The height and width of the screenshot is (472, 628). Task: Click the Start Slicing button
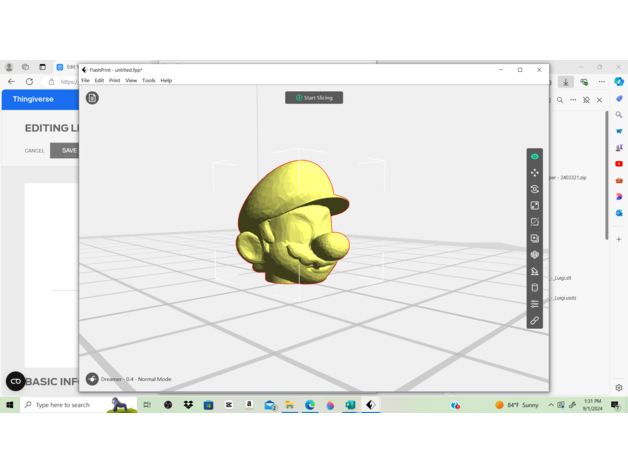314,98
